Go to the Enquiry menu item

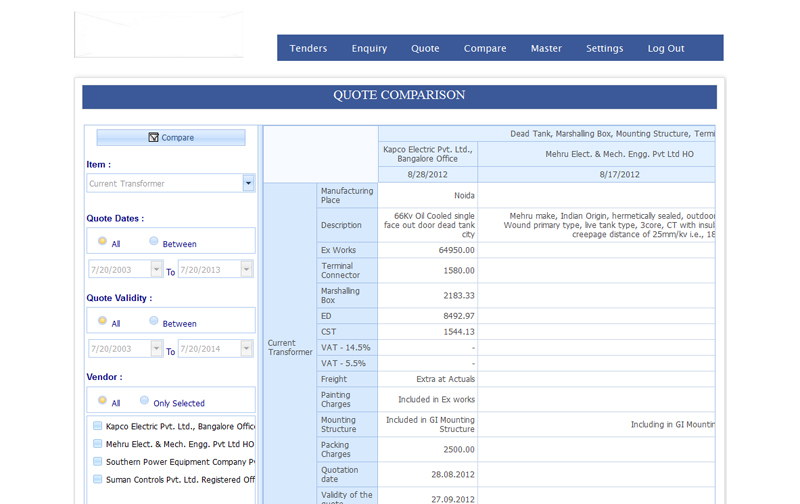(x=369, y=48)
